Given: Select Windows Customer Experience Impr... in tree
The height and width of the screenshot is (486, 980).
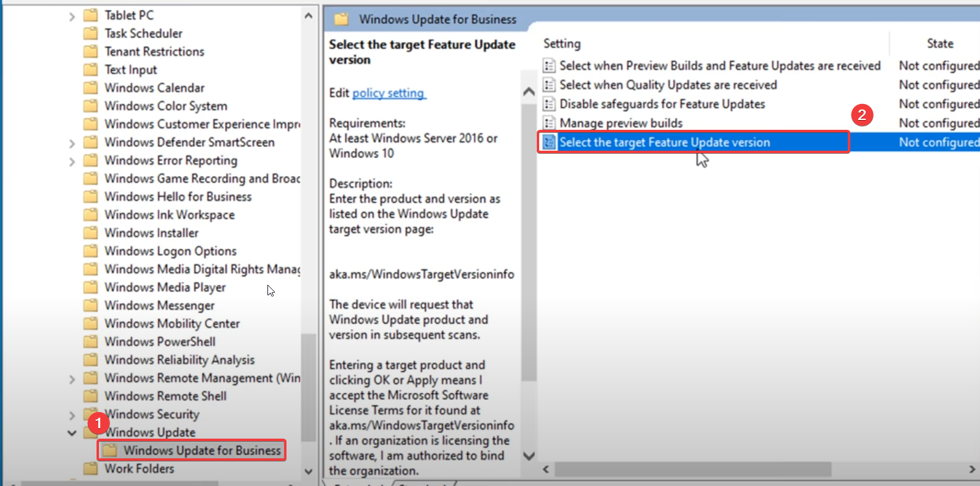Looking at the screenshot, I should click(202, 124).
